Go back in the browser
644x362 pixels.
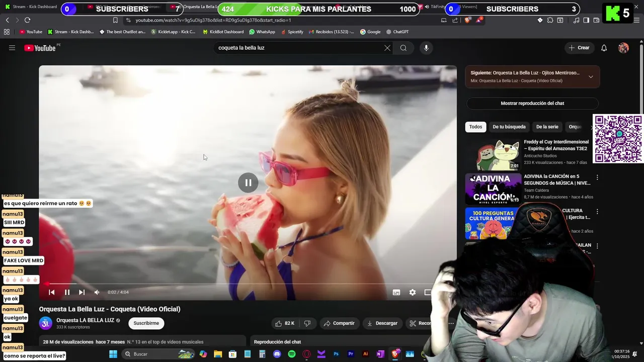tap(8, 20)
